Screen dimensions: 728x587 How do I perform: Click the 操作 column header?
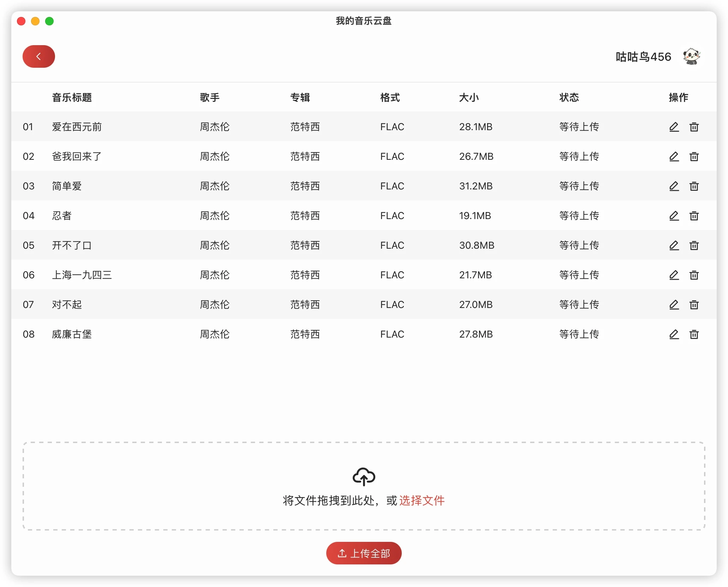(x=679, y=97)
